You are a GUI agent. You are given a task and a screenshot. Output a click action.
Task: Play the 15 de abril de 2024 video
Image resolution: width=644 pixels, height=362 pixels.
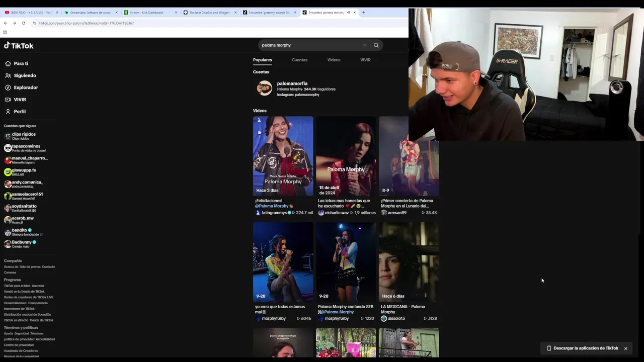click(x=346, y=156)
